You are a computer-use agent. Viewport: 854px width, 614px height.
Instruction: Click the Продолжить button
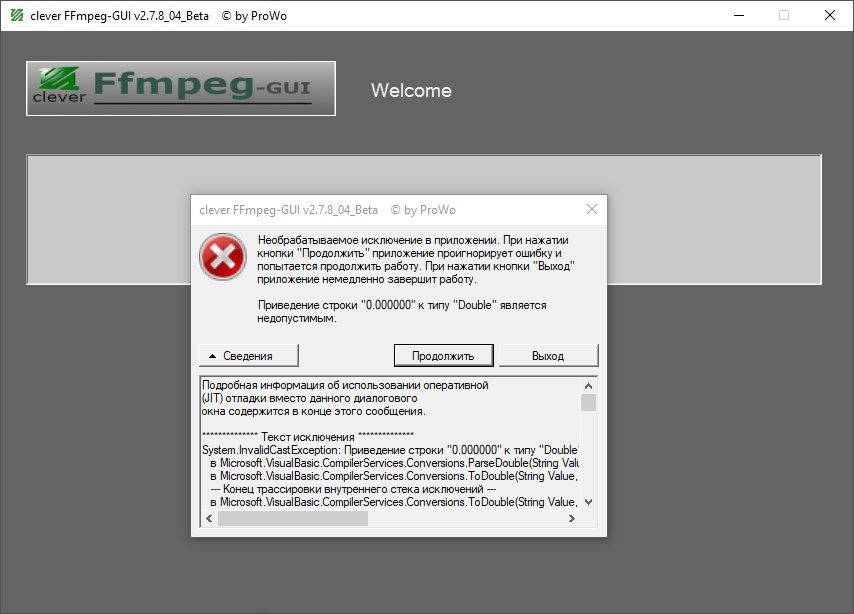[443, 356]
